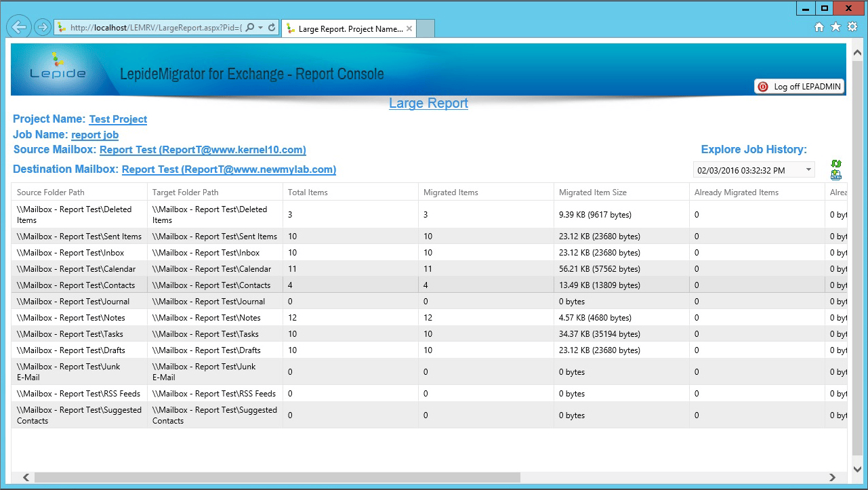Click the Target Folder Path column header
Image resolution: width=868 pixels, height=490 pixels.
pyautogui.click(x=215, y=192)
